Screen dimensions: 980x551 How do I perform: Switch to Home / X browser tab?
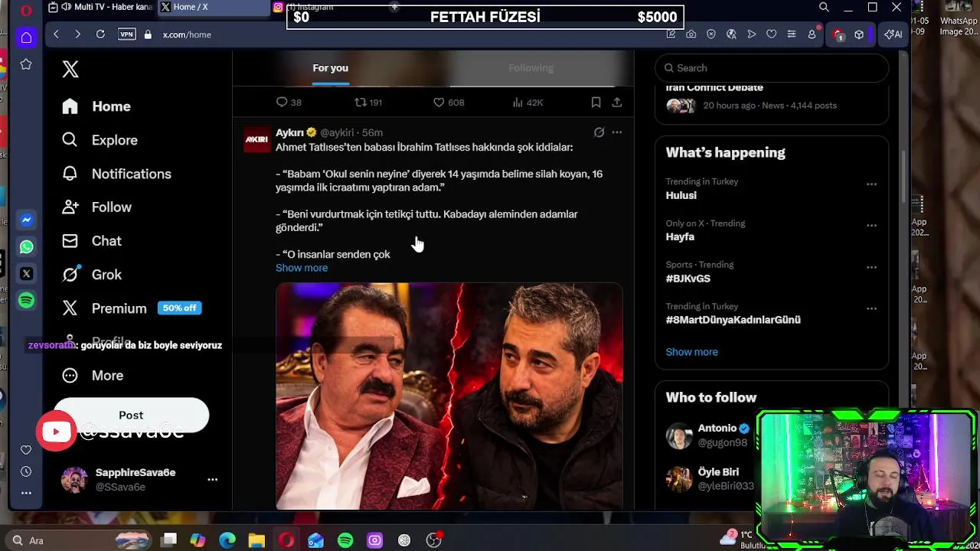point(214,8)
